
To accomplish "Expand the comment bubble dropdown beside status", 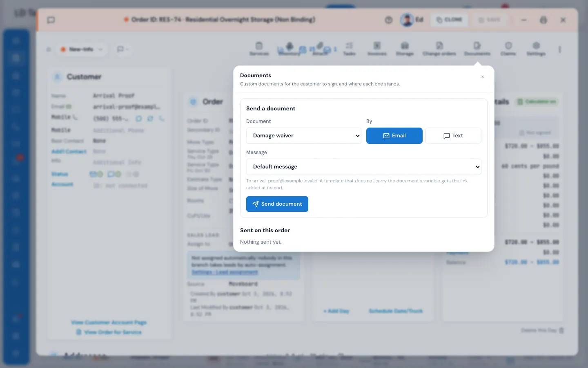I will tap(123, 49).
